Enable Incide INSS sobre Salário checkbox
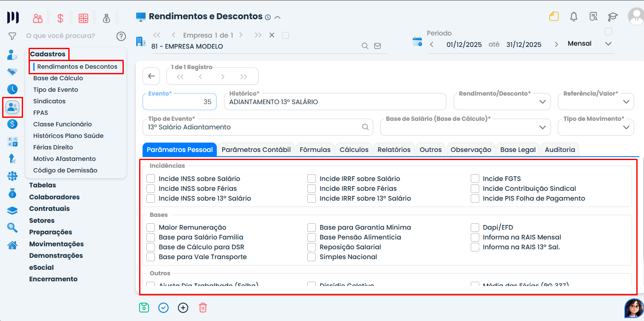The image size is (644, 321). (x=151, y=178)
